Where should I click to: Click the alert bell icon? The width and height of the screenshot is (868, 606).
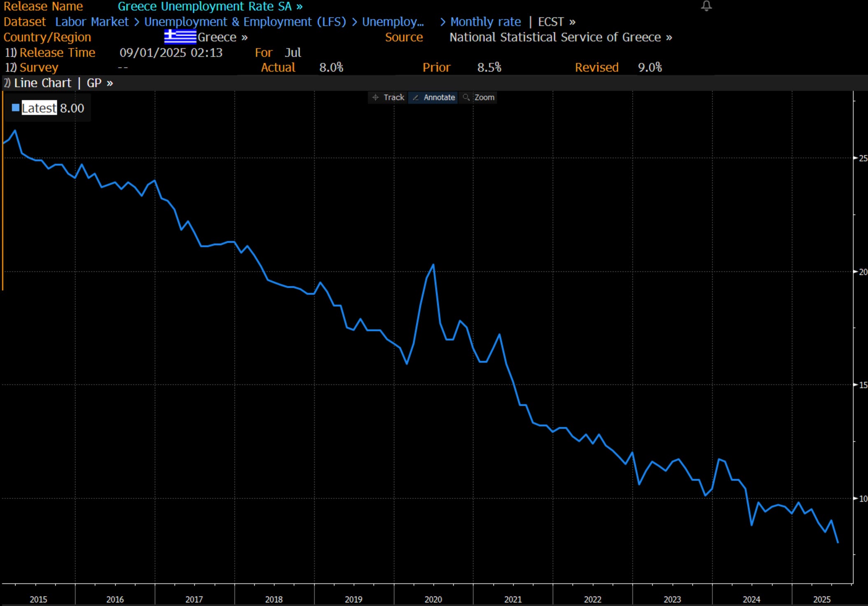click(x=706, y=6)
